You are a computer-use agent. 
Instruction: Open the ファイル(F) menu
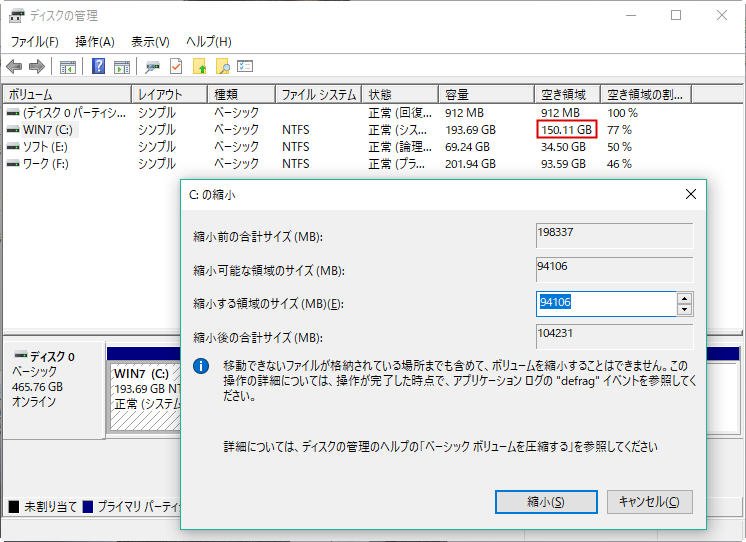(34, 42)
